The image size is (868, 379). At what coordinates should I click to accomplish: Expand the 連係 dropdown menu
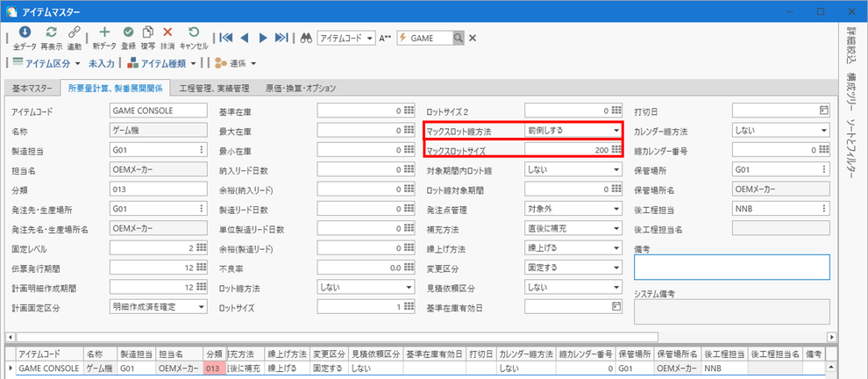[x=253, y=64]
